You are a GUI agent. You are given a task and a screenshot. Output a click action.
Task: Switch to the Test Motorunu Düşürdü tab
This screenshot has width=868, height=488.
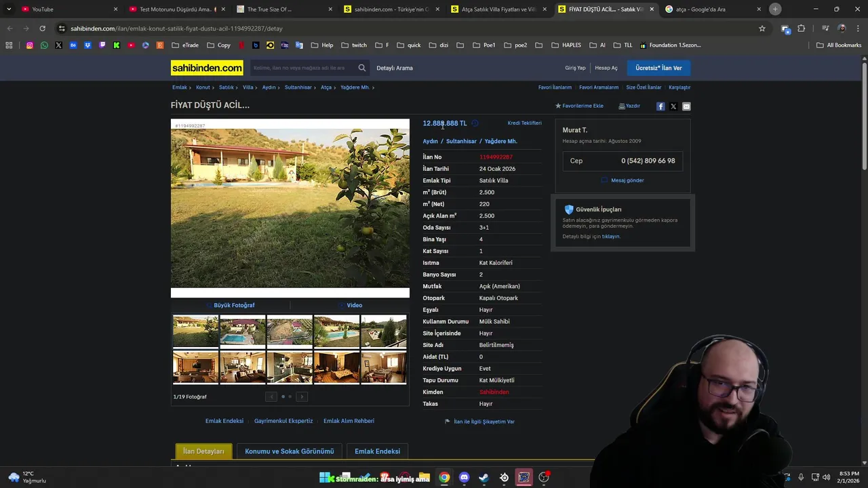pos(178,9)
